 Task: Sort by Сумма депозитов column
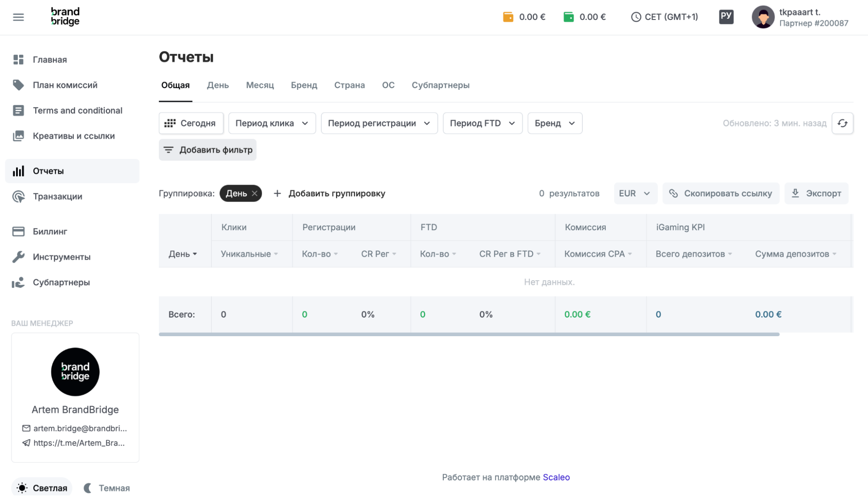(x=796, y=254)
